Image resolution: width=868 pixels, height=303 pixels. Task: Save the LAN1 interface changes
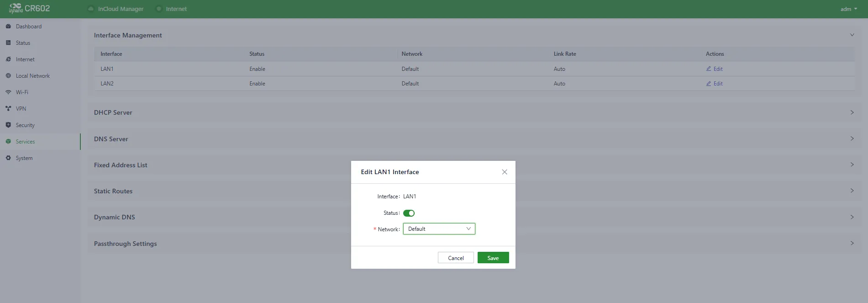pyautogui.click(x=493, y=258)
